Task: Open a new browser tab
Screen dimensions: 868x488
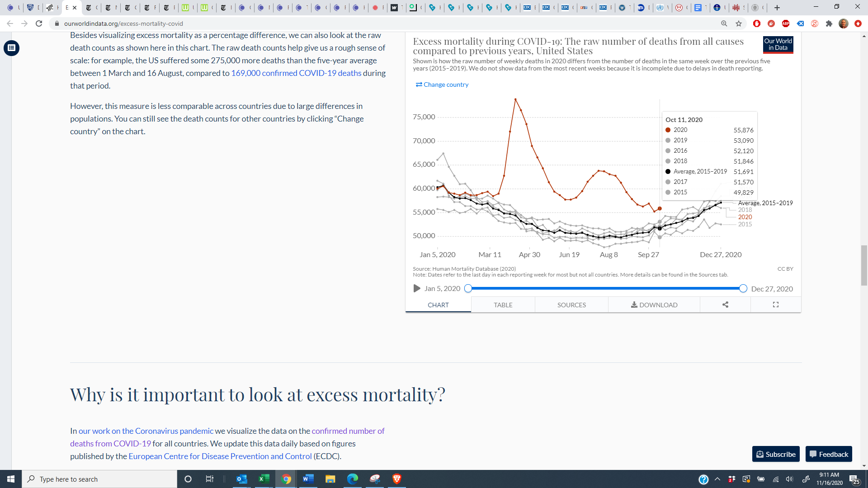Action: [777, 8]
